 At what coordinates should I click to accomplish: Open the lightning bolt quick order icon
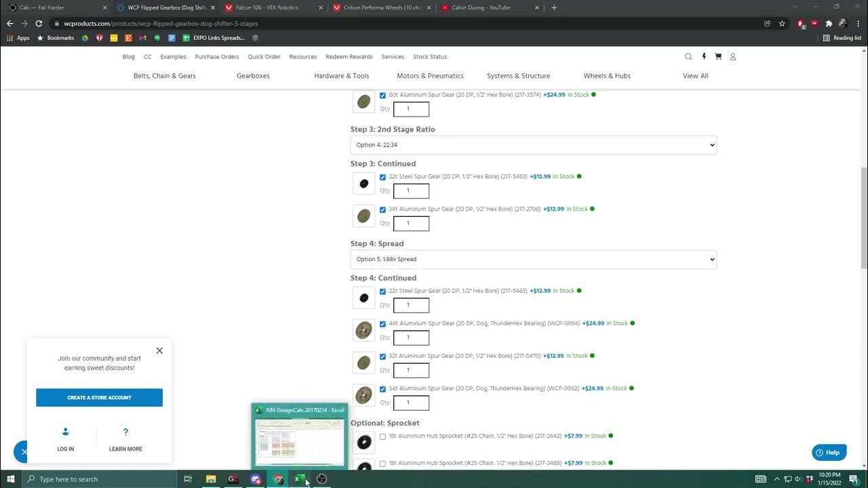(704, 57)
